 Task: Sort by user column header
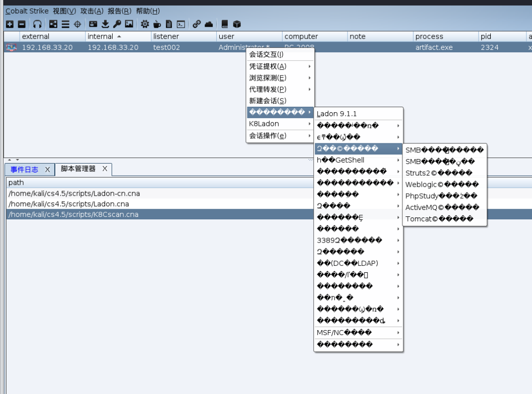tap(249, 36)
